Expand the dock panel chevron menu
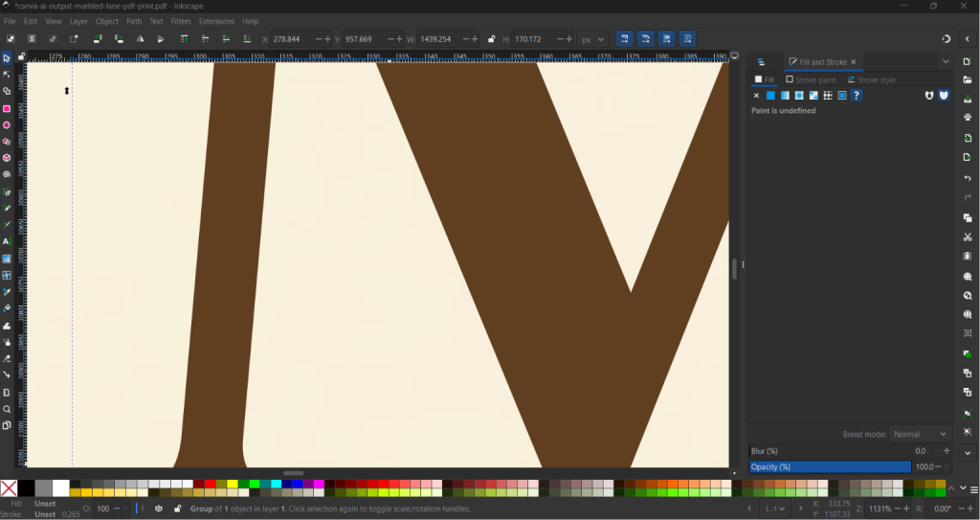This screenshot has height=520, width=980. [946, 62]
